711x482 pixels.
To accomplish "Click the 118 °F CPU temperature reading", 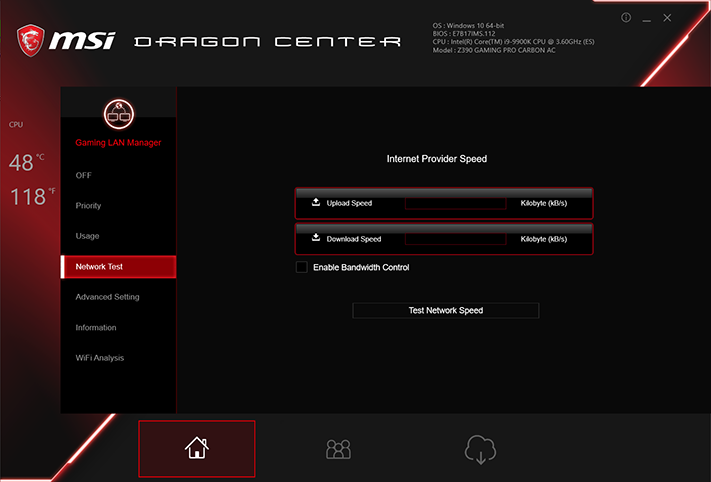I will point(32,196).
